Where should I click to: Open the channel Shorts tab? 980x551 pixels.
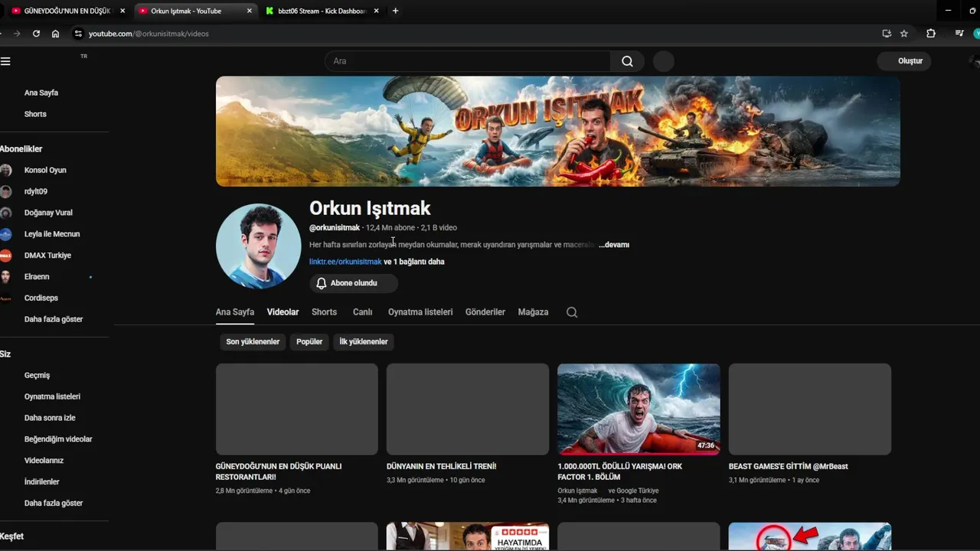pyautogui.click(x=324, y=312)
